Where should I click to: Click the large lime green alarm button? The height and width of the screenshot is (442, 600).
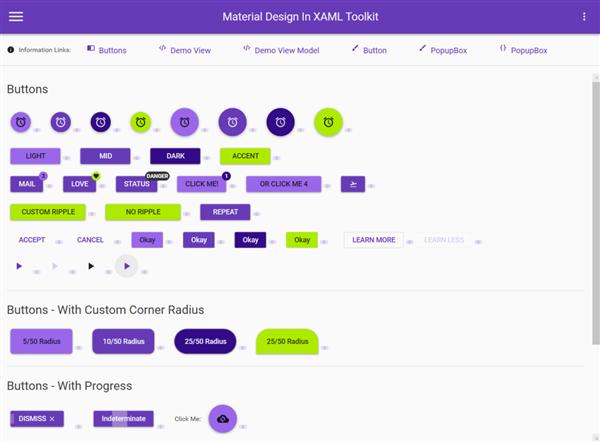tap(328, 122)
